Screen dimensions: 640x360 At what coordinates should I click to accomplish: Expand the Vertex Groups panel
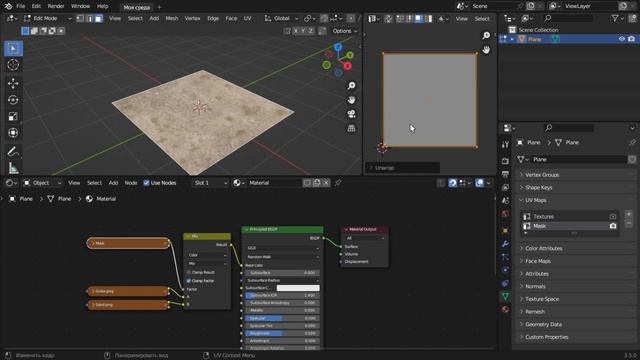pos(542,175)
